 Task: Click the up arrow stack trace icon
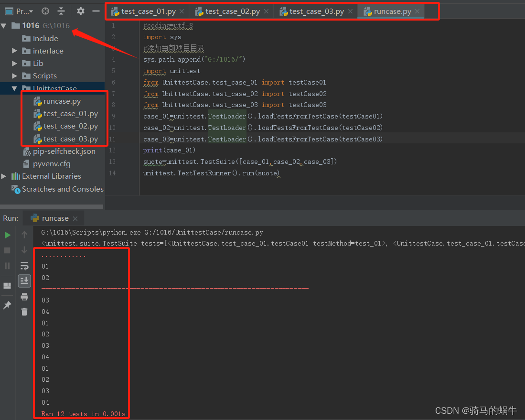[x=24, y=235]
